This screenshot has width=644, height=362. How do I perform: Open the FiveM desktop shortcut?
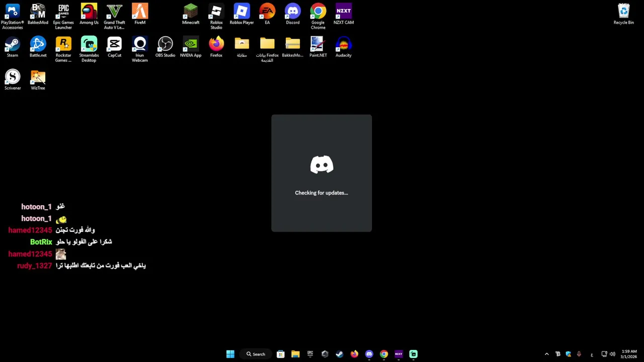140,14
